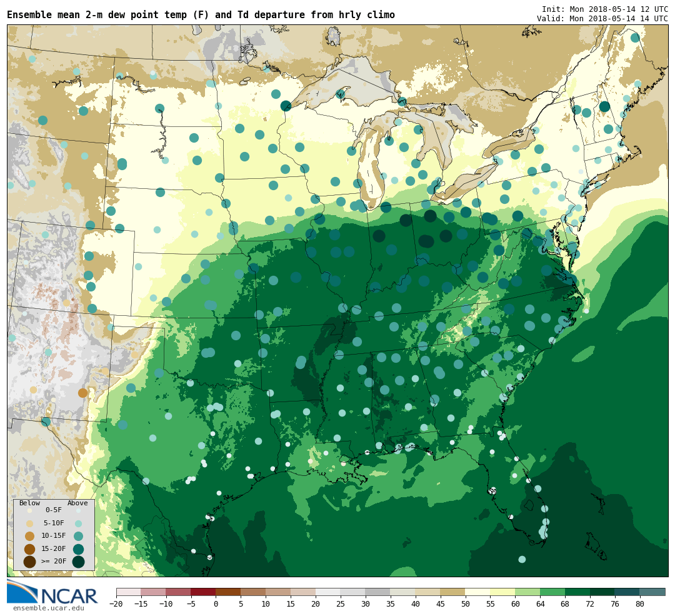Select the gray colorbar segment 30 to 35
Image resolution: width=675 pixels, height=616 pixels.
(x=378, y=592)
